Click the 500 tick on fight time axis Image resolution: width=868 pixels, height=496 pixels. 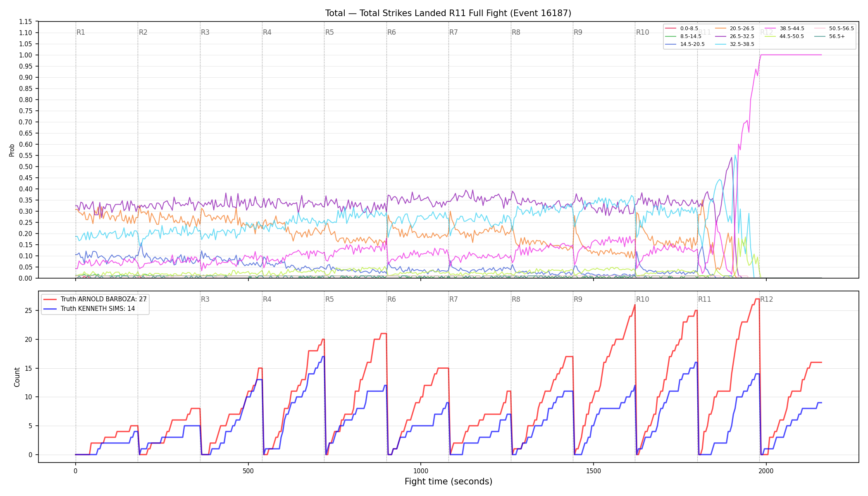(248, 471)
